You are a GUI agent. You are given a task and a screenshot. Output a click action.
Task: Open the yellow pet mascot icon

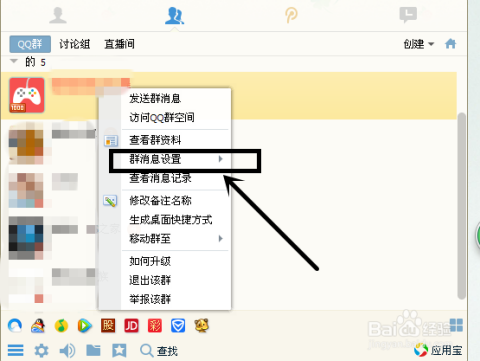[x=202, y=325]
